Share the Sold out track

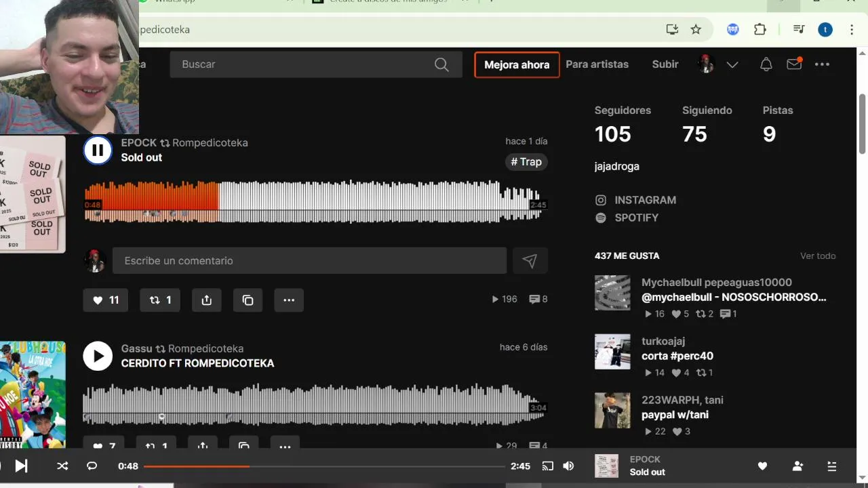[x=207, y=300]
